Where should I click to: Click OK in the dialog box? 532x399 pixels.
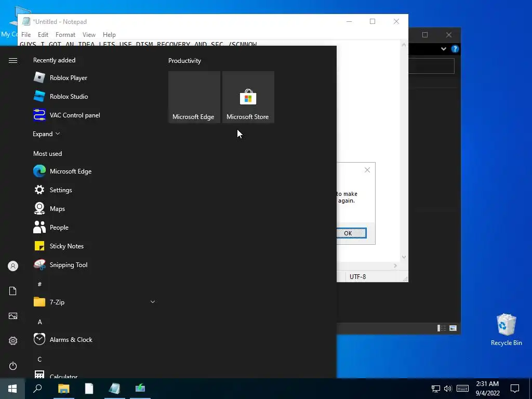click(x=351, y=233)
